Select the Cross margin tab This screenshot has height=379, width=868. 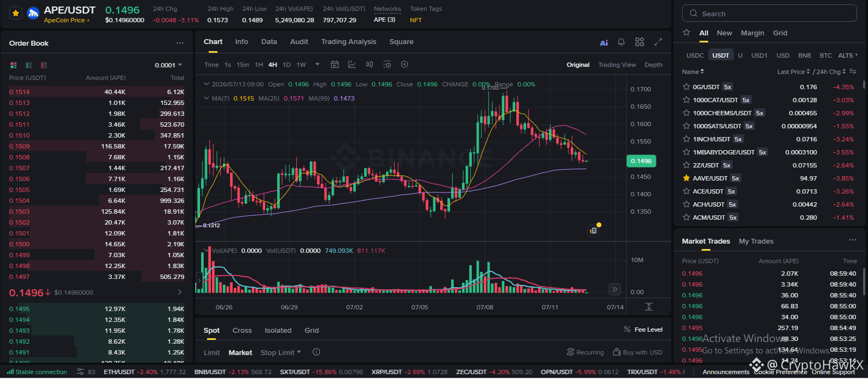click(242, 331)
